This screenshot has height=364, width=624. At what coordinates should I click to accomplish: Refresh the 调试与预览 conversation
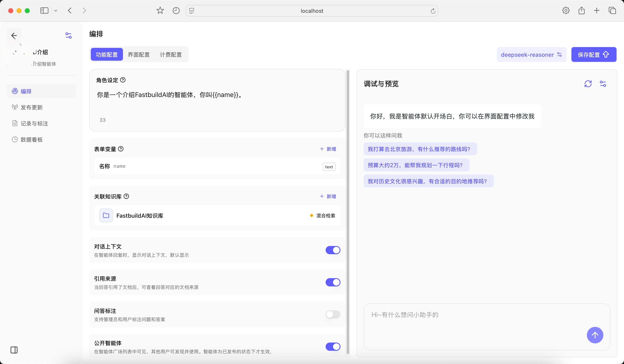(x=588, y=84)
